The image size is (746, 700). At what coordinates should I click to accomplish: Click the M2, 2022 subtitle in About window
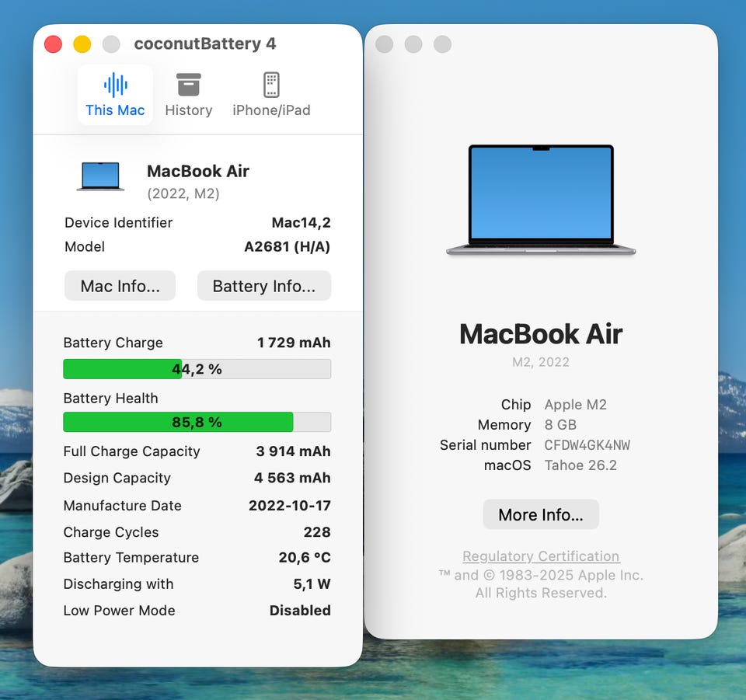tap(541, 362)
